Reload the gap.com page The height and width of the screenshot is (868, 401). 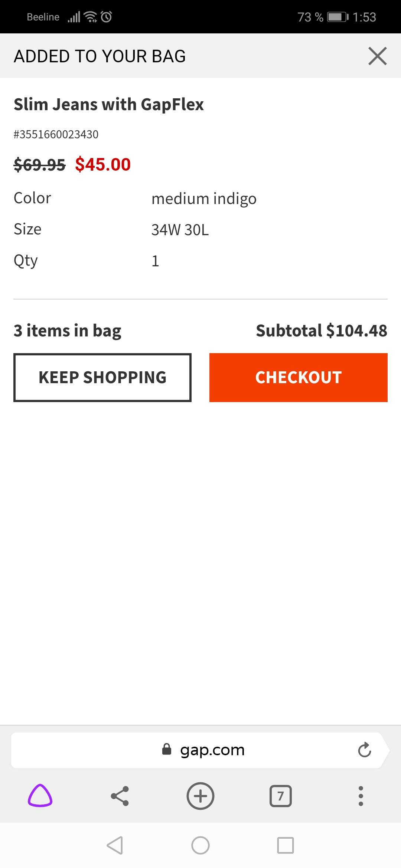pyautogui.click(x=365, y=750)
